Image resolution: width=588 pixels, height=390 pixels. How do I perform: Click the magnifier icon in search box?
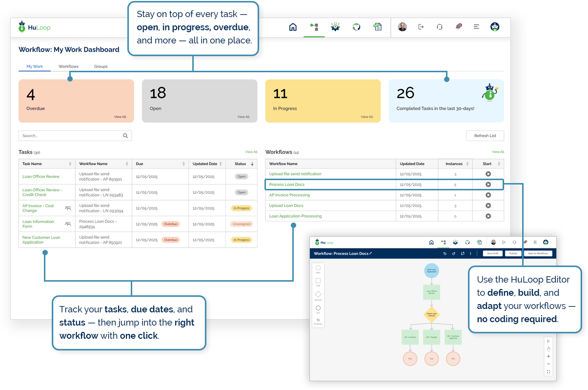[125, 136]
